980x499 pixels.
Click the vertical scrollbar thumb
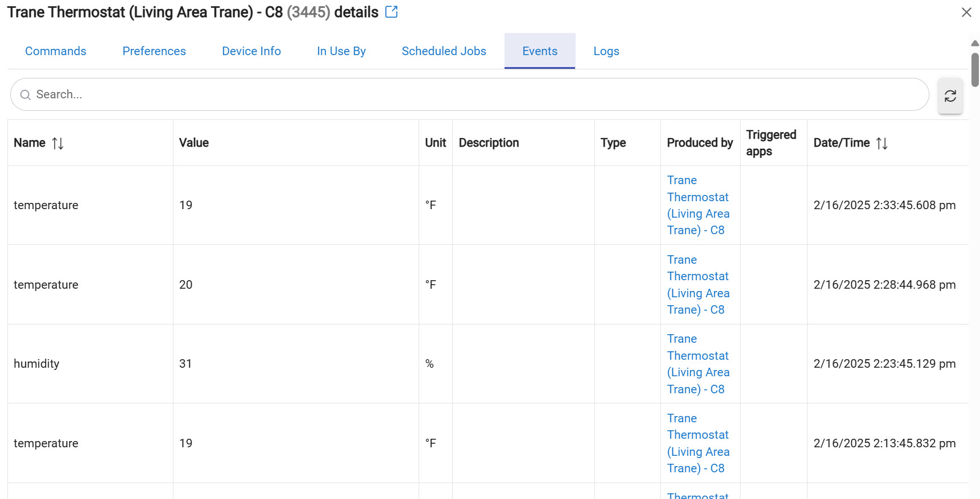tap(975, 70)
